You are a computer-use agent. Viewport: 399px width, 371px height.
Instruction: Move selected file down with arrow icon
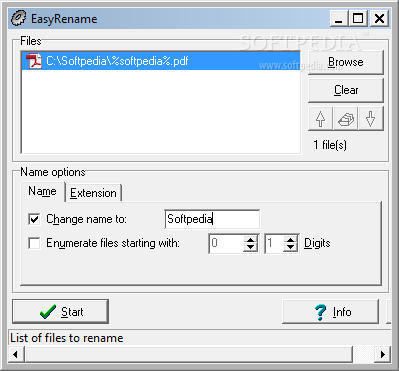point(371,118)
